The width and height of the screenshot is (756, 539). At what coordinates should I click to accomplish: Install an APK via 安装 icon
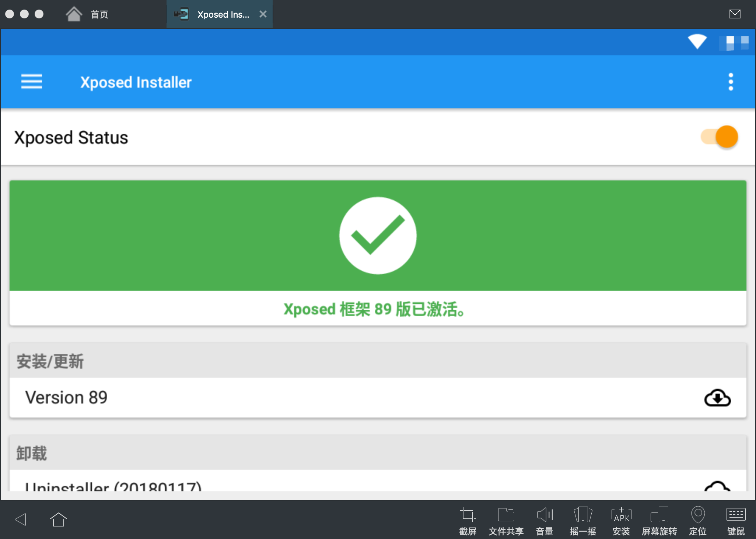[621, 519]
